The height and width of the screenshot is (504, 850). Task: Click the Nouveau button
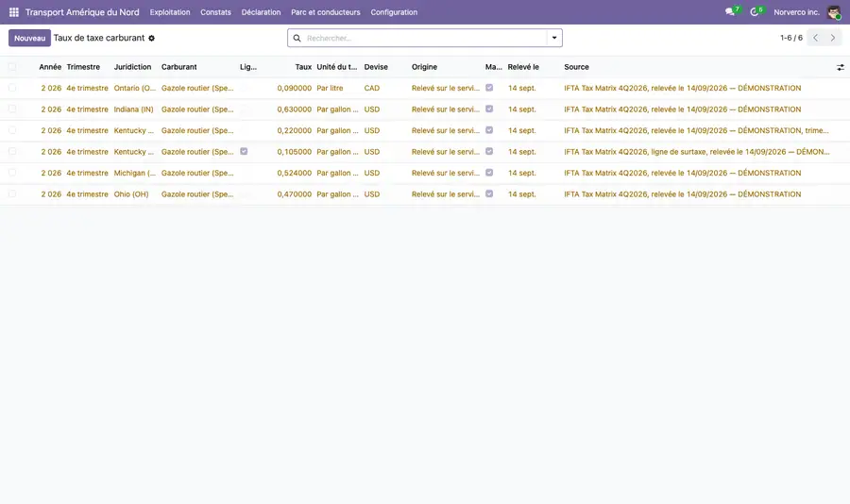[30, 38]
